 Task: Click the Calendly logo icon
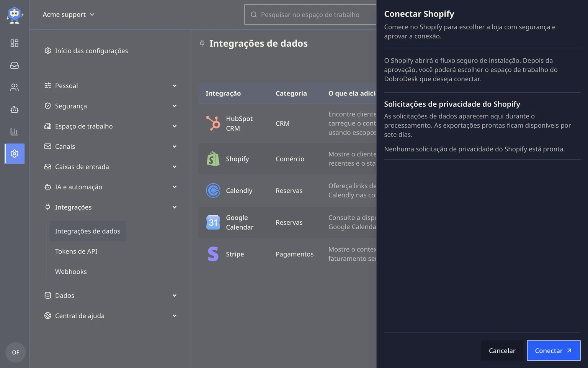point(213,191)
